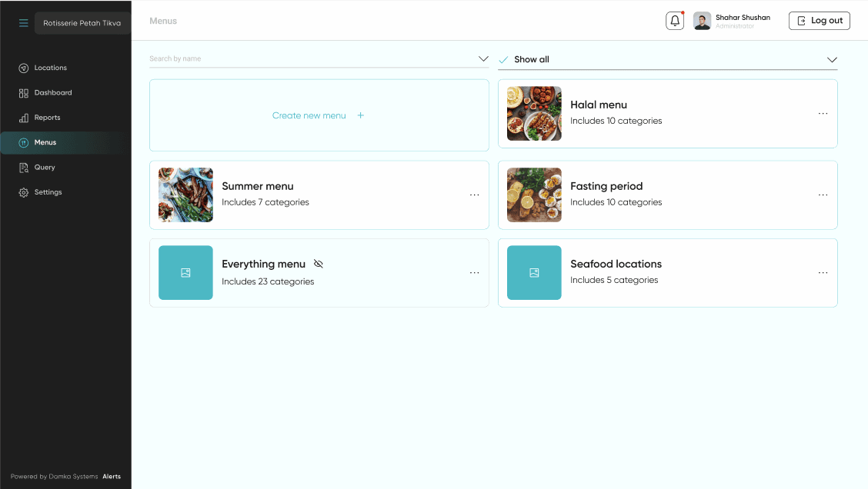Click the Everything menu title
This screenshot has width=868, height=489.
point(263,264)
